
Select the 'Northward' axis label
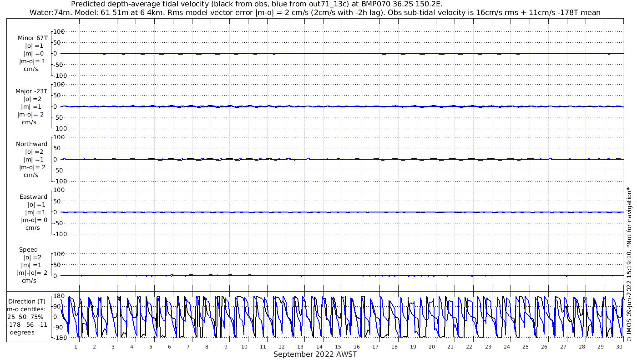[x=31, y=144]
